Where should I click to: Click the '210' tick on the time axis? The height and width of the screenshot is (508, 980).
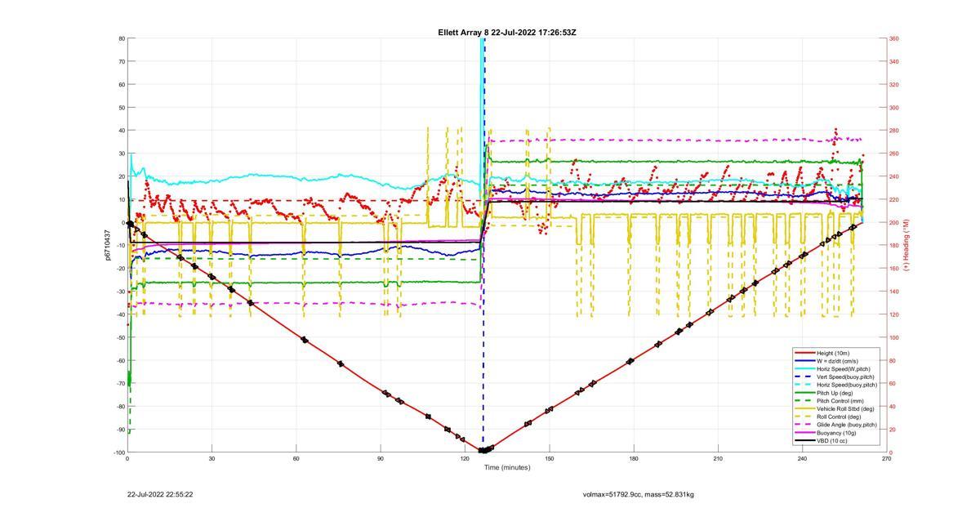point(718,459)
